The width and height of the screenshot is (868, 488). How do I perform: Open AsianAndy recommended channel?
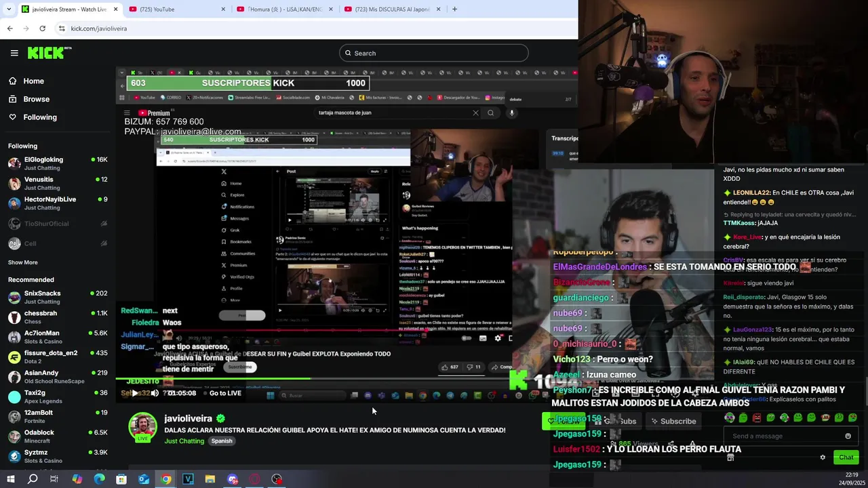click(x=58, y=376)
